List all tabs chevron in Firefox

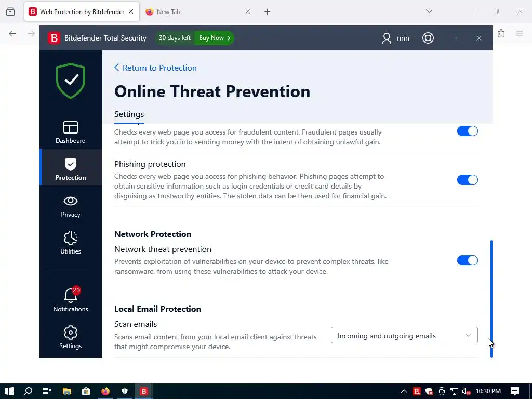pos(429,11)
